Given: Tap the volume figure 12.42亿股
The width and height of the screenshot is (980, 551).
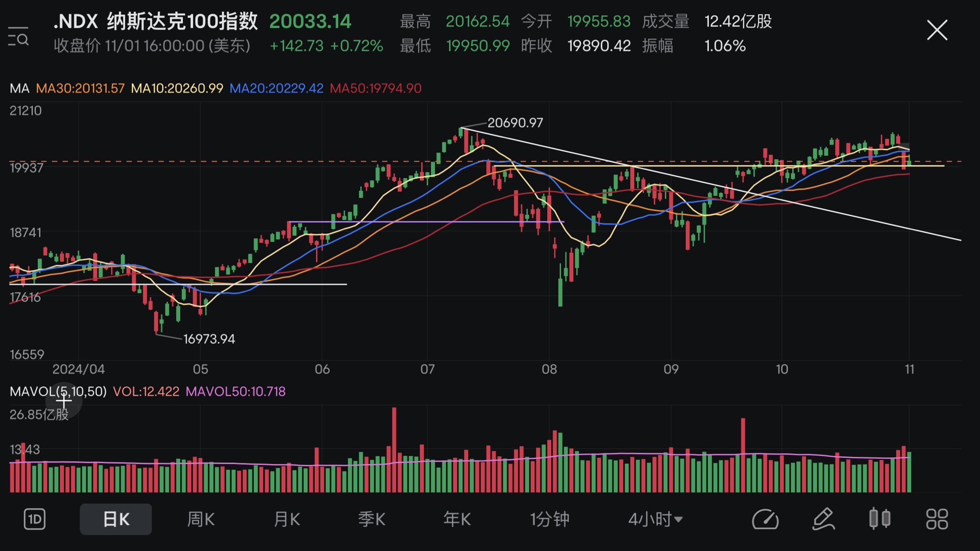Looking at the screenshot, I should click(x=738, y=21).
